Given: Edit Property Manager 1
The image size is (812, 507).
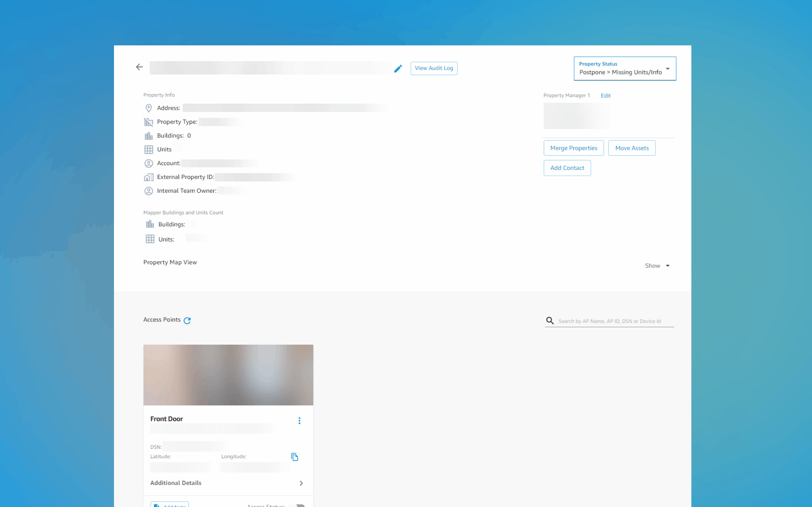Looking at the screenshot, I should pyautogui.click(x=606, y=96).
